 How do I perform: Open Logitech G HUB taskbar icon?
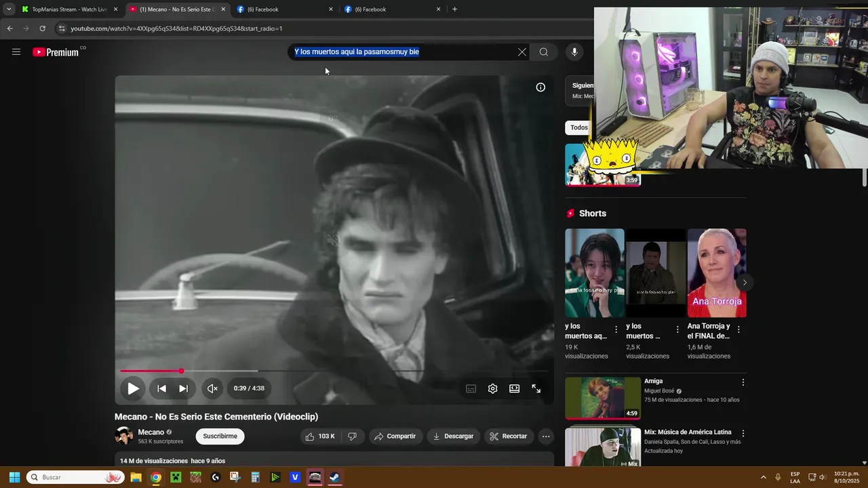click(x=216, y=477)
